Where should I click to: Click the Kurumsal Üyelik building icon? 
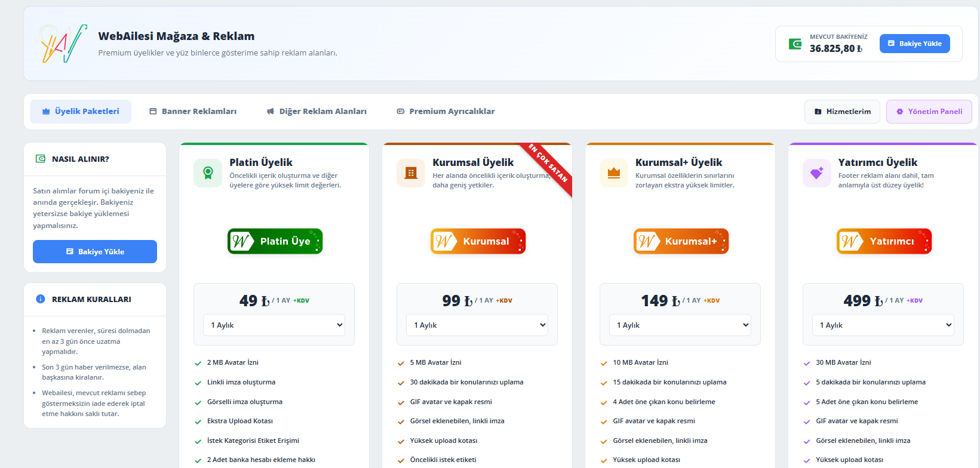411,173
